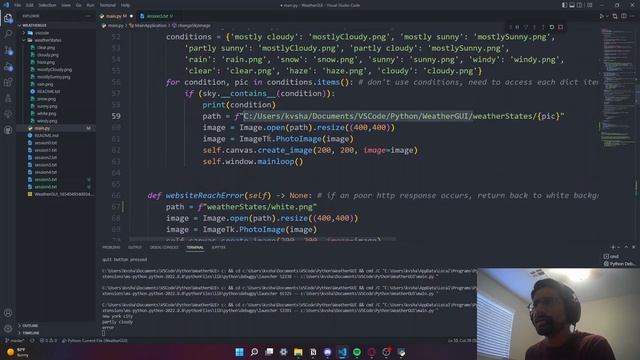Open the Manage gear in activity bar

click(8, 329)
